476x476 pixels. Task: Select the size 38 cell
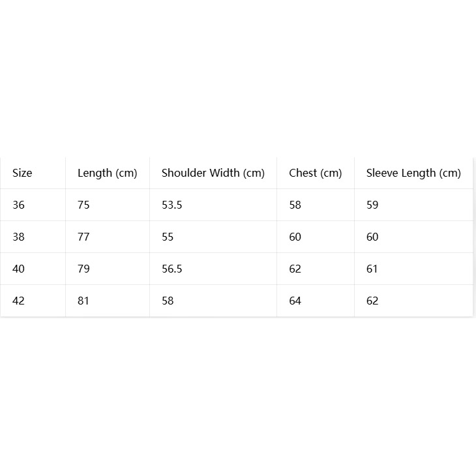(x=18, y=237)
